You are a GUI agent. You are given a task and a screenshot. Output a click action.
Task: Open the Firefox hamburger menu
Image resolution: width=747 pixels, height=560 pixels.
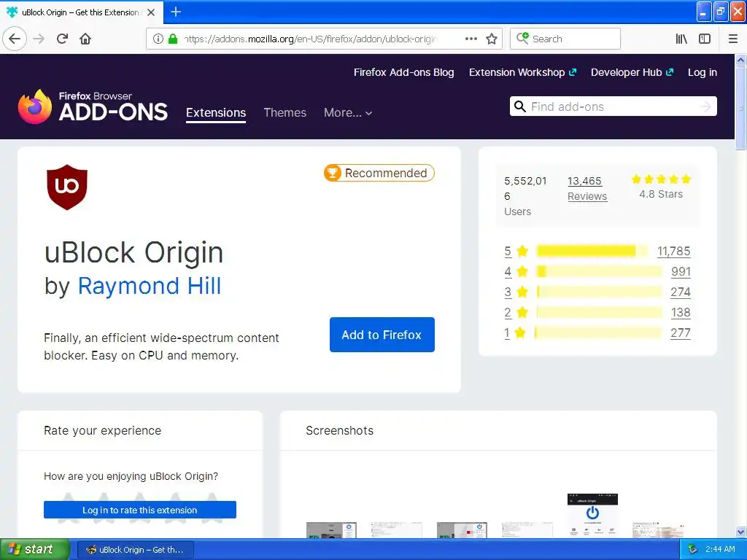[x=733, y=39]
